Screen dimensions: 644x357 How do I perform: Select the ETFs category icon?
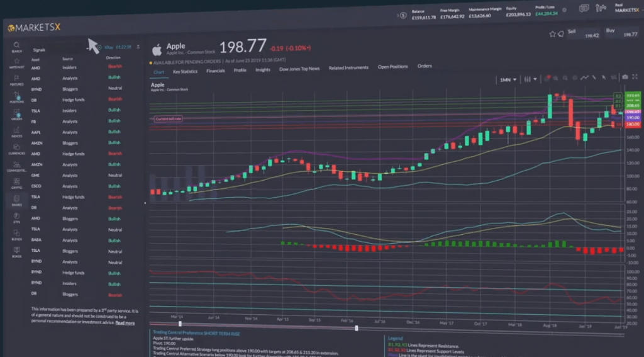pos(17,218)
